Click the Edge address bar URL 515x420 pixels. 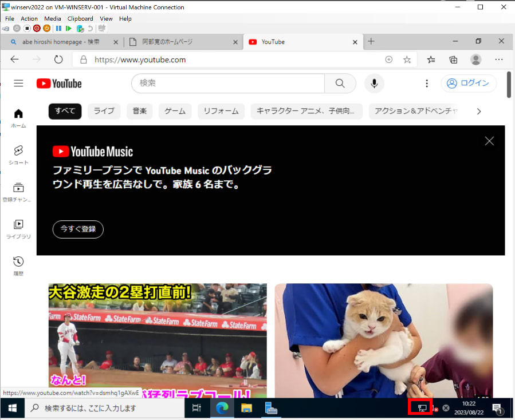pyautogui.click(x=140, y=60)
